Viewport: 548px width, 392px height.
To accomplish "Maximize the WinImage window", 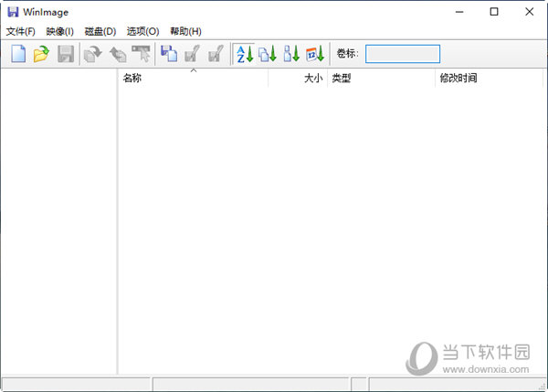I will (x=494, y=12).
